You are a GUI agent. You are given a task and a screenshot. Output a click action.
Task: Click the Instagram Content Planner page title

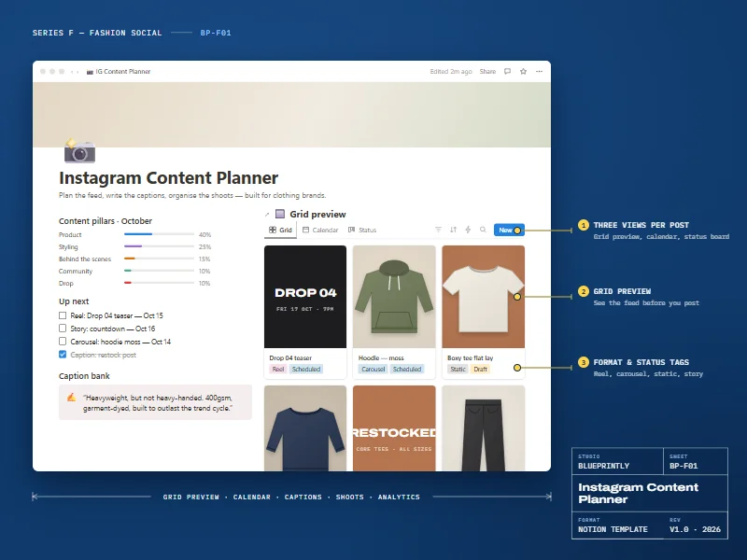tap(169, 177)
